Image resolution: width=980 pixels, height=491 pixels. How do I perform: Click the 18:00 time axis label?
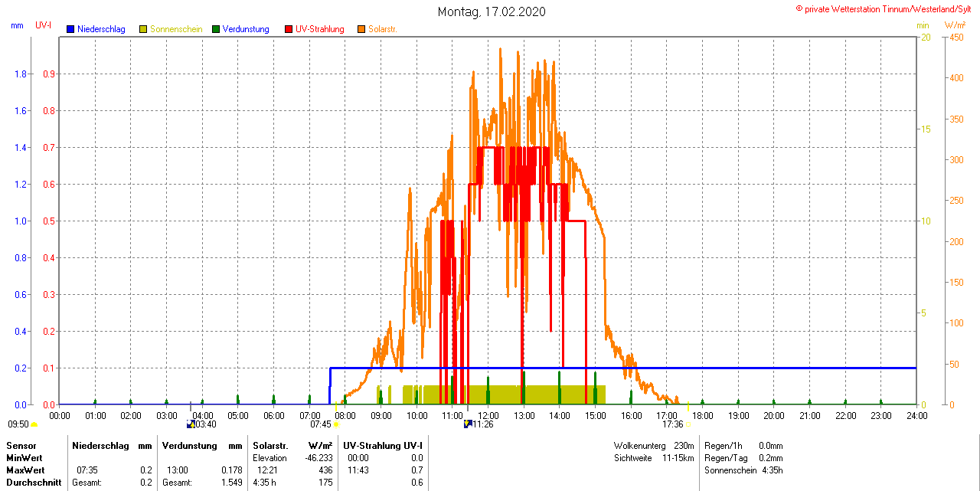pos(702,415)
